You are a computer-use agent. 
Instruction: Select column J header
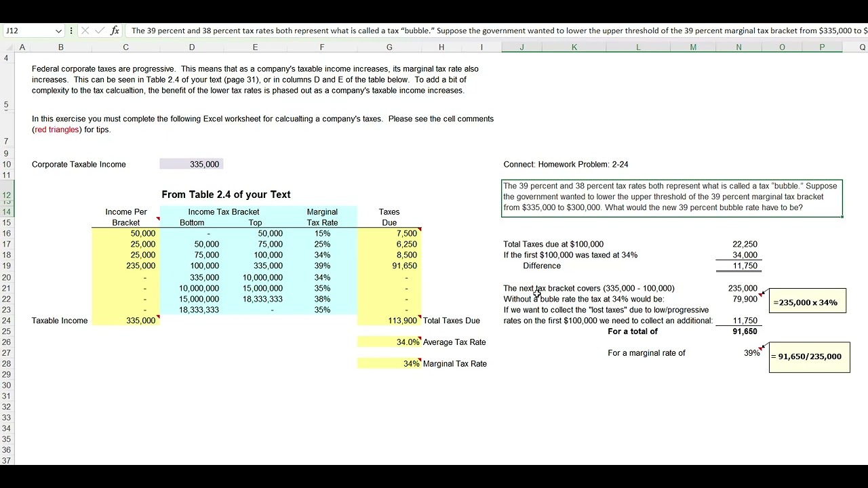[521, 47]
